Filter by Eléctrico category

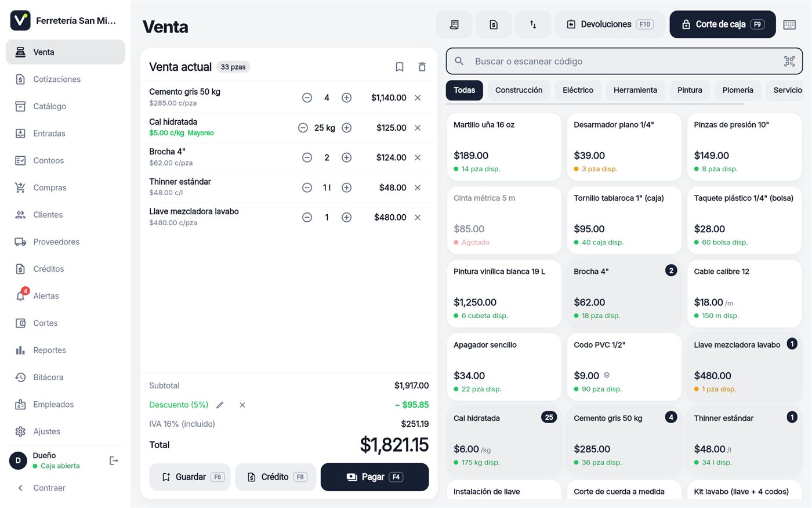tap(578, 90)
